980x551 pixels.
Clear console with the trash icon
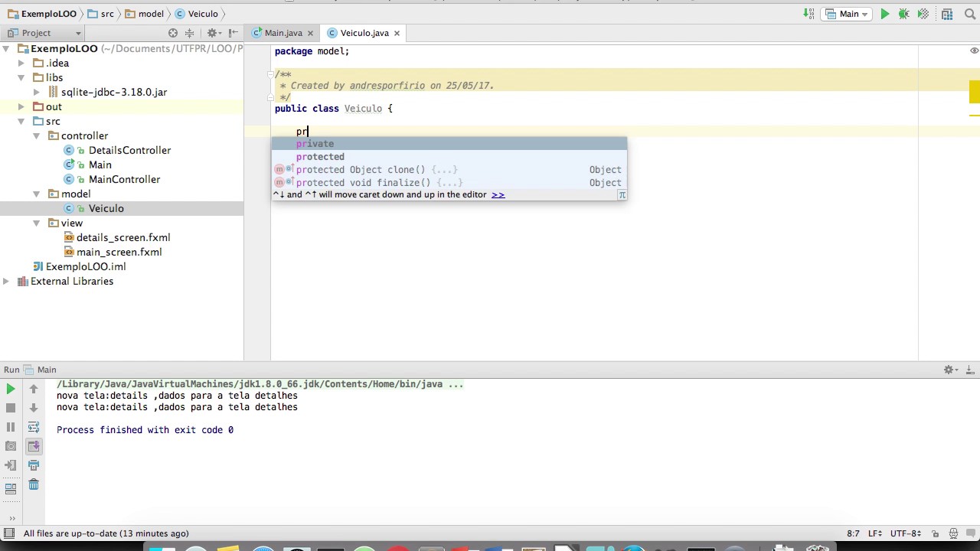[x=34, y=484]
